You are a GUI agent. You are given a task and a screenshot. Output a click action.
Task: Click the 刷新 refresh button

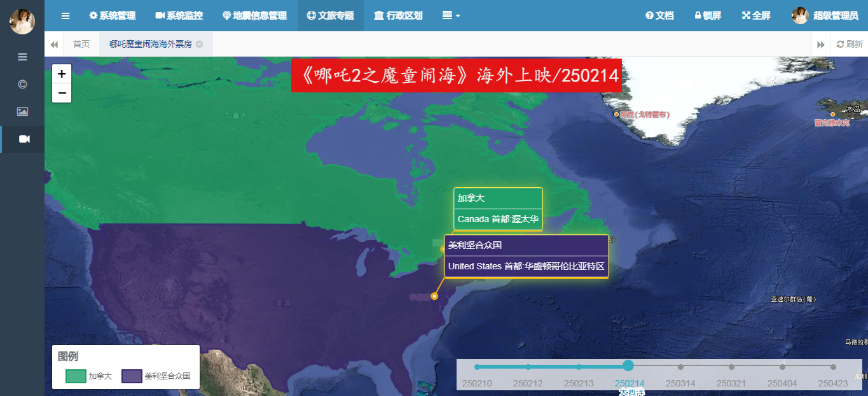849,44
